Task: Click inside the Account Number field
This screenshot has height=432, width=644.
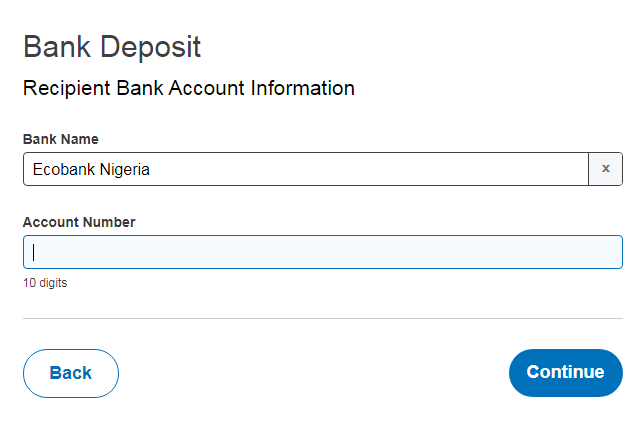Action: (x=323, y=252)
